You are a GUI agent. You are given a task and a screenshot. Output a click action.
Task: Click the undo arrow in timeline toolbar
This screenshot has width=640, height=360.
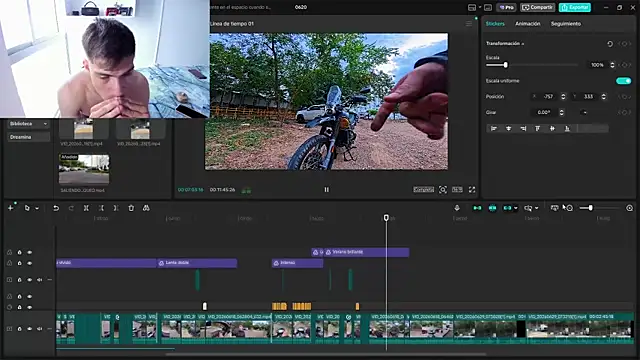(x=56, y=208)
